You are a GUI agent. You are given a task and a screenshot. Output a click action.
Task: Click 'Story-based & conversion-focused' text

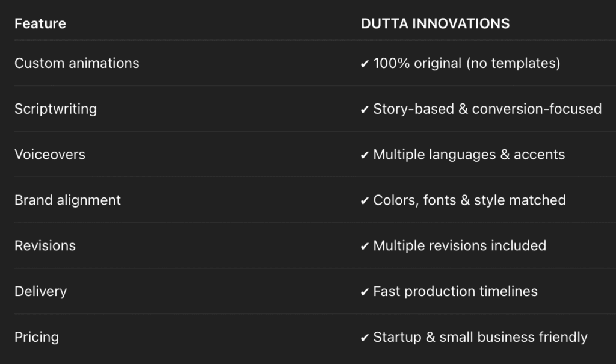coord(487,109)
